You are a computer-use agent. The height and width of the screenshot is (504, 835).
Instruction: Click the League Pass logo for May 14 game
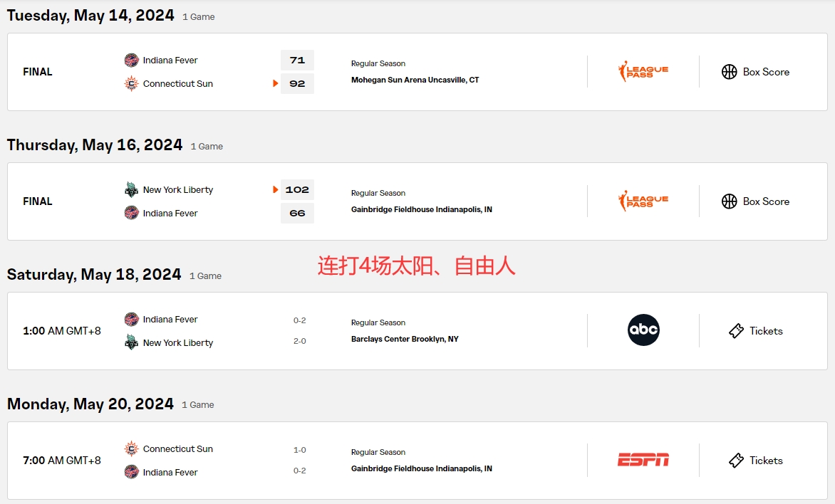coord(643,71)
